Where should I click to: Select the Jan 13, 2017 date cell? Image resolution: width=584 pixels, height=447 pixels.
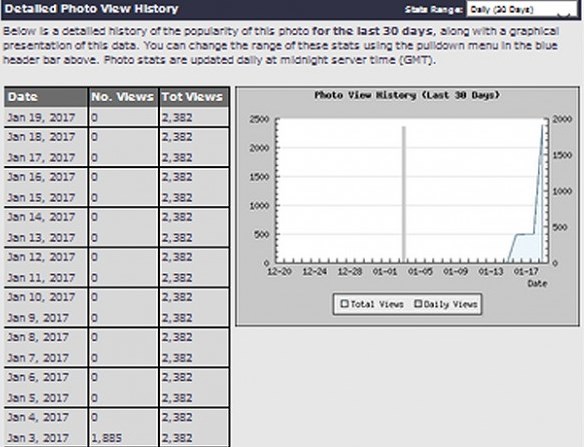(x=46, y=237)
